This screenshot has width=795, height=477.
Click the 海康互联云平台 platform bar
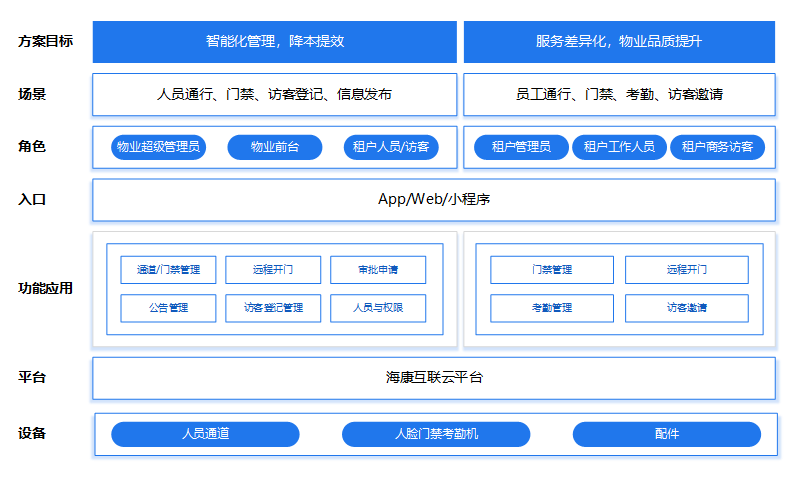pos(433,378)
